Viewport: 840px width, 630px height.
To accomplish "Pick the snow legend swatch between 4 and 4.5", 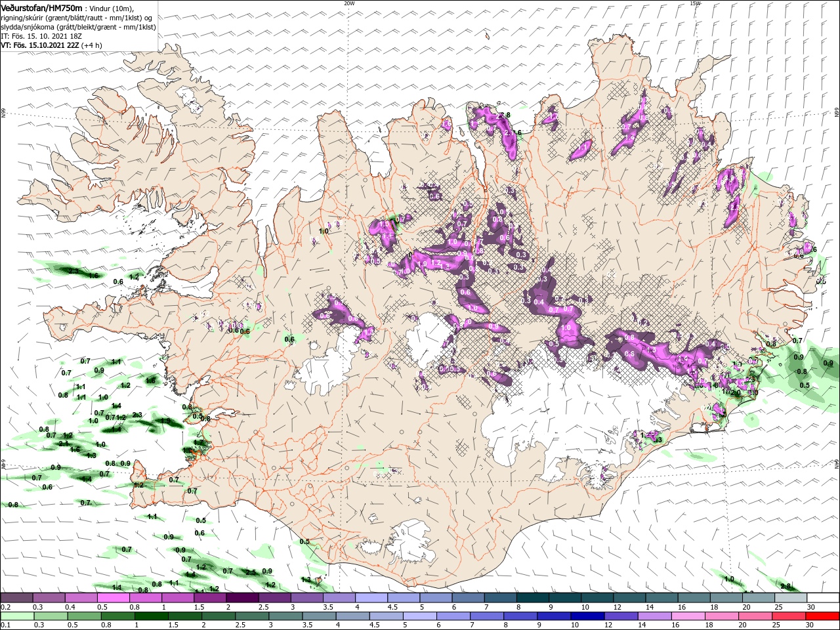I will coord(371,598).
